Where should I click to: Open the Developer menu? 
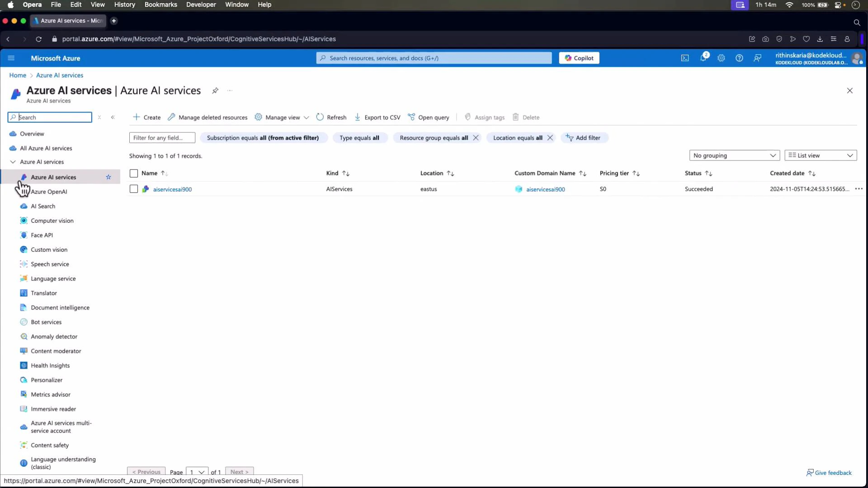[x=201, y=5]
